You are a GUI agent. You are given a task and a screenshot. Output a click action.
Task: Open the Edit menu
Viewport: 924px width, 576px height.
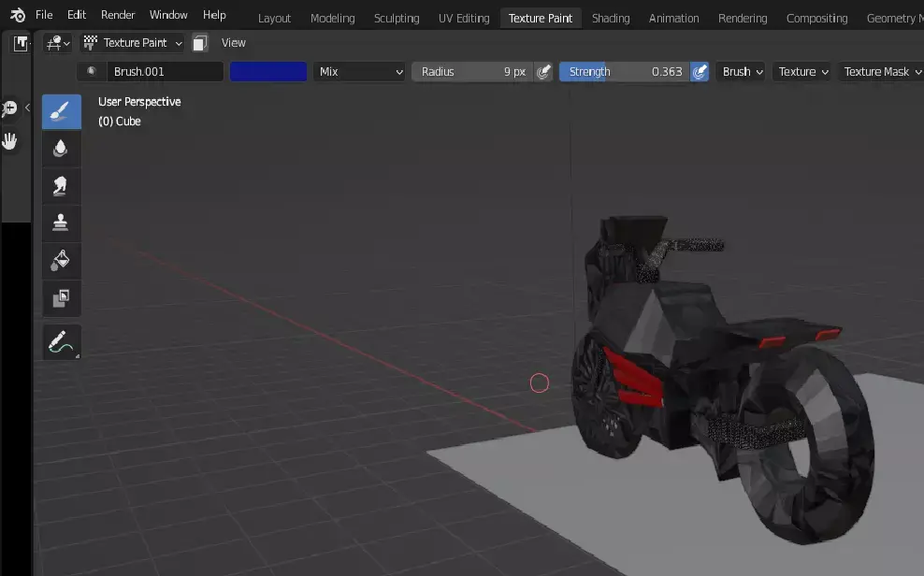click(x=77, y=15)
